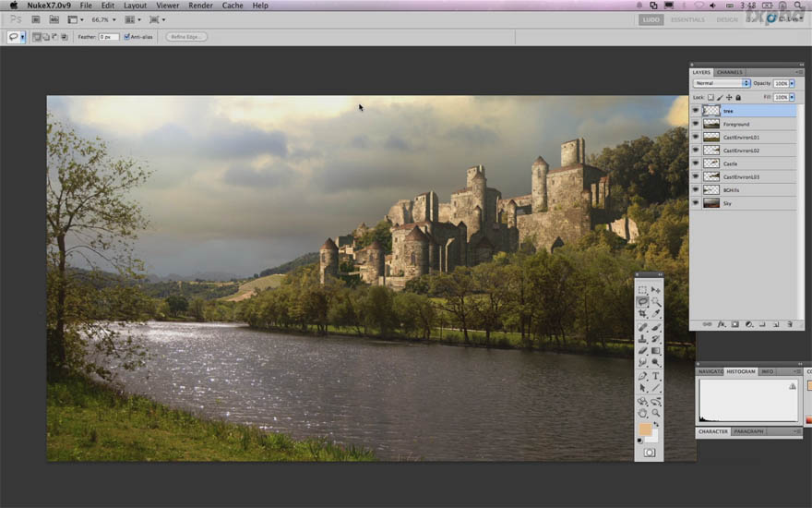Select the Quick Selection tool
Viewport: 812px width, 508px height.
click(x=656, y=302)
